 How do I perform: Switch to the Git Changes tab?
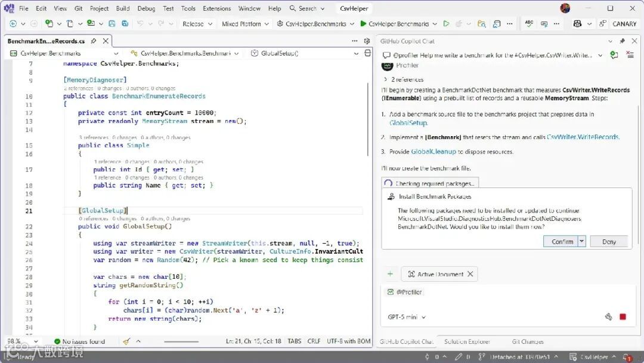(528, 342)
